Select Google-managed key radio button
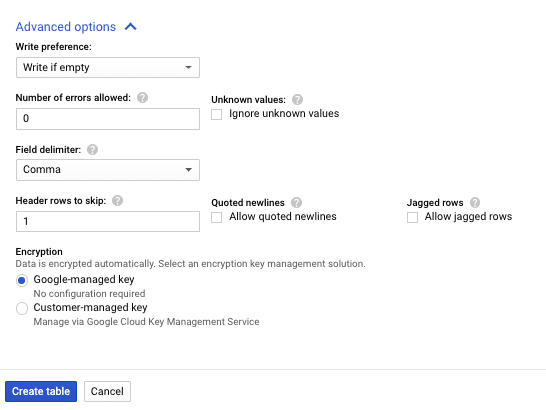The image size is (546, 410). [x=22, y=280]
